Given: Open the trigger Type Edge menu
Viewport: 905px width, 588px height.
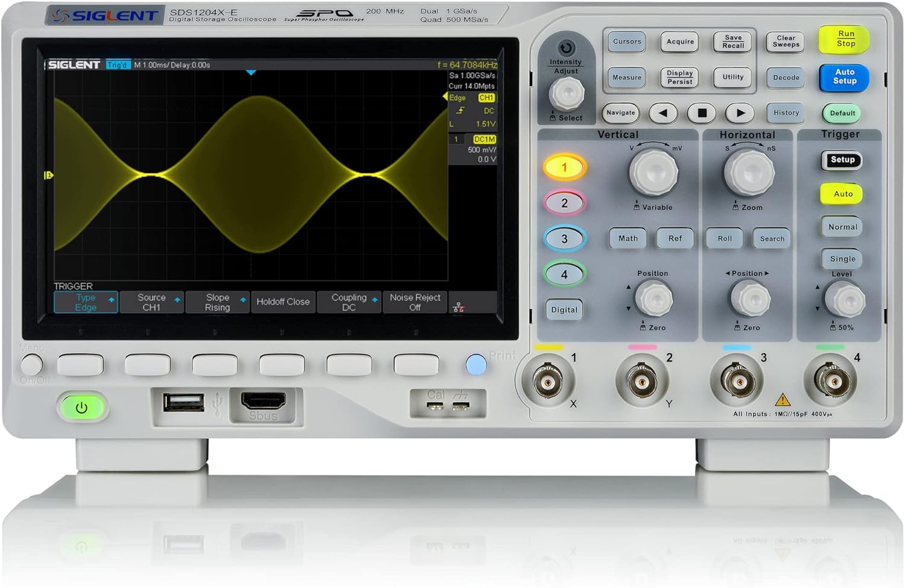Looking at the screenshot, I should pyautogui.click(x=86, y=302).
